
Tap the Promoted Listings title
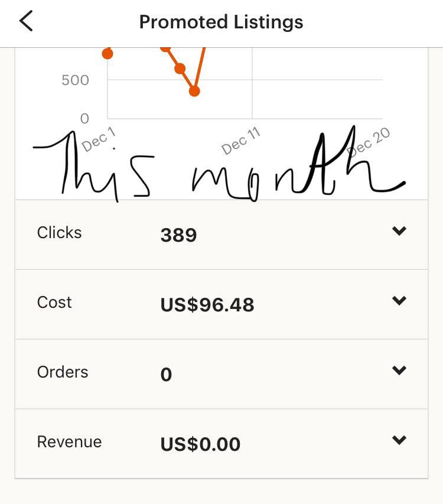tap(221, 22)
